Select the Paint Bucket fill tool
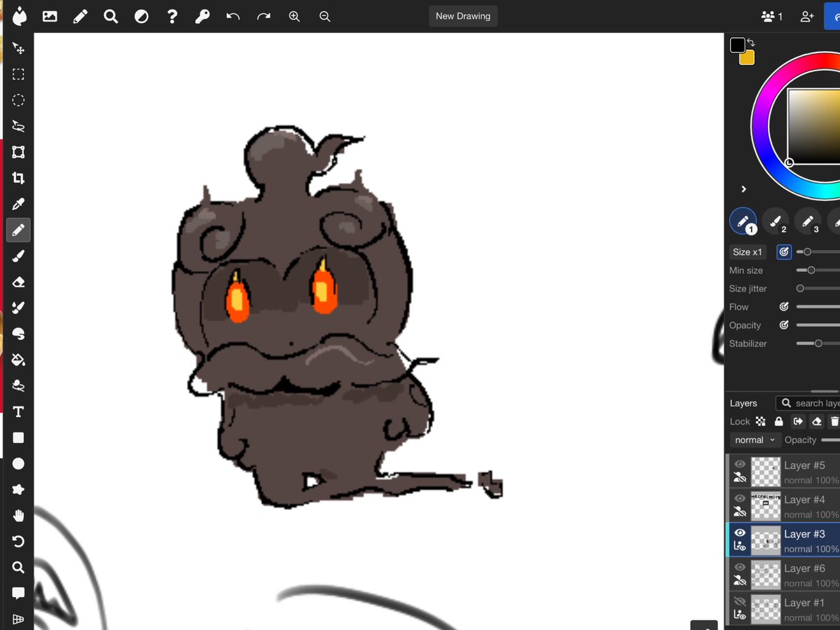The height and width of the screenshot is (630, 840). (18, 359)
